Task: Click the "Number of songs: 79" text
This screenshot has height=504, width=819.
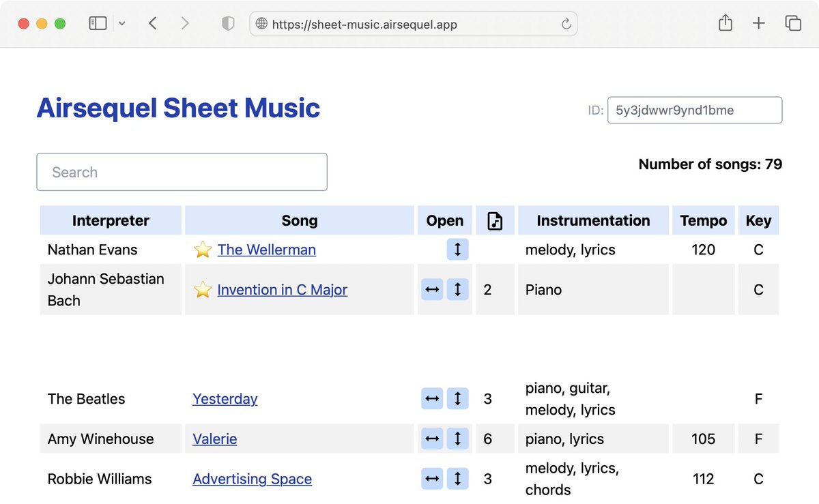Action: (x=710, y=164)
